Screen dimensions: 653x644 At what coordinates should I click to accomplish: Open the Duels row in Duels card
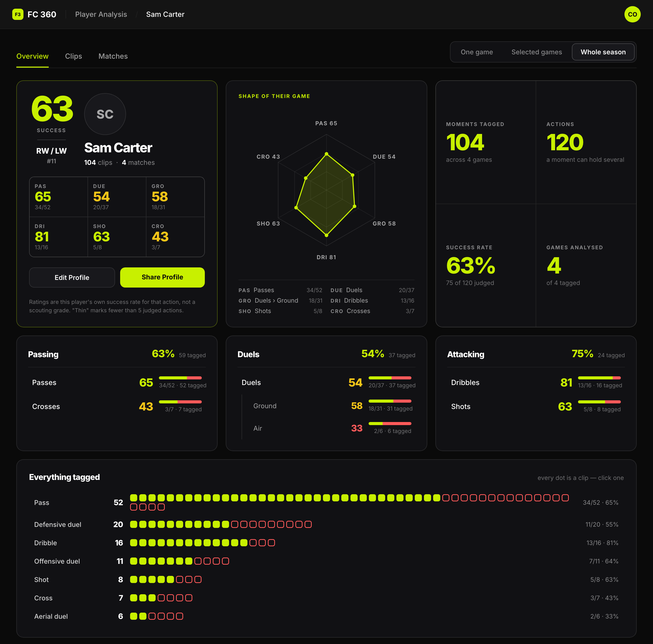tap(326, 382)
